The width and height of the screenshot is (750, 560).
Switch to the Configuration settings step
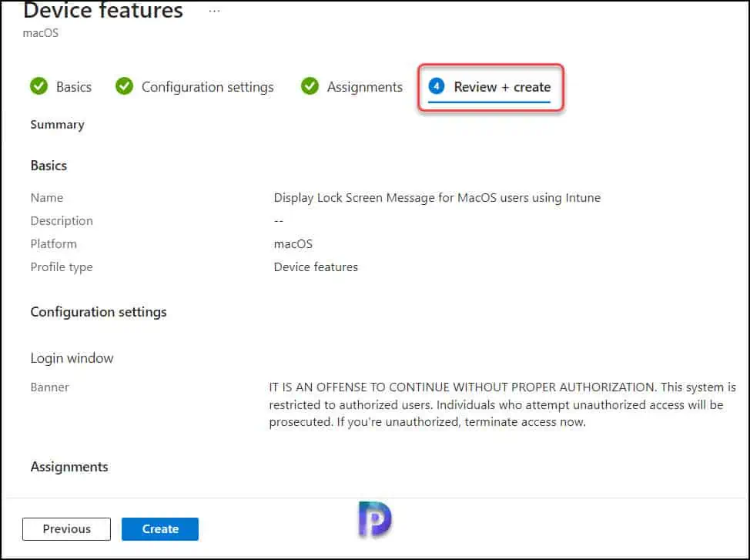208,87
